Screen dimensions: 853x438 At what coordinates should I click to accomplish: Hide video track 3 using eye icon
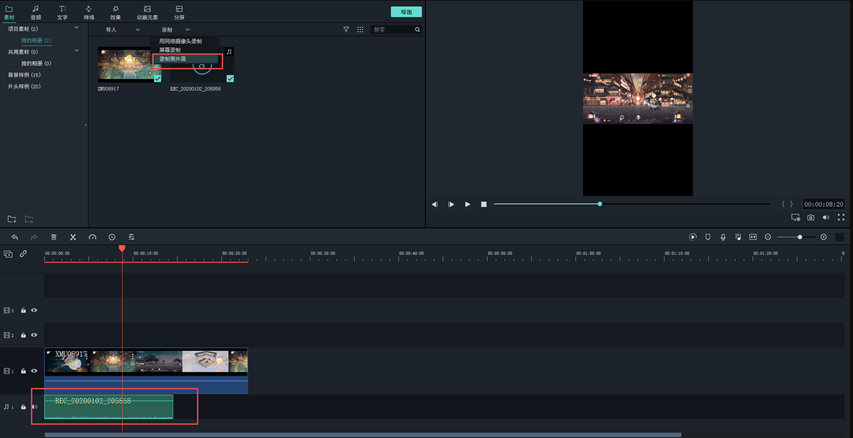click(x=34, y=310)
